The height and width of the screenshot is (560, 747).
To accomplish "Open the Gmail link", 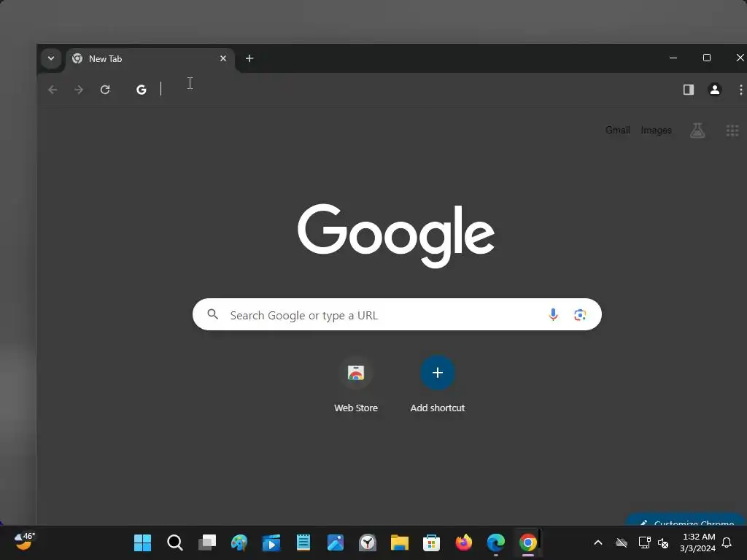I will tap(617, 130).
